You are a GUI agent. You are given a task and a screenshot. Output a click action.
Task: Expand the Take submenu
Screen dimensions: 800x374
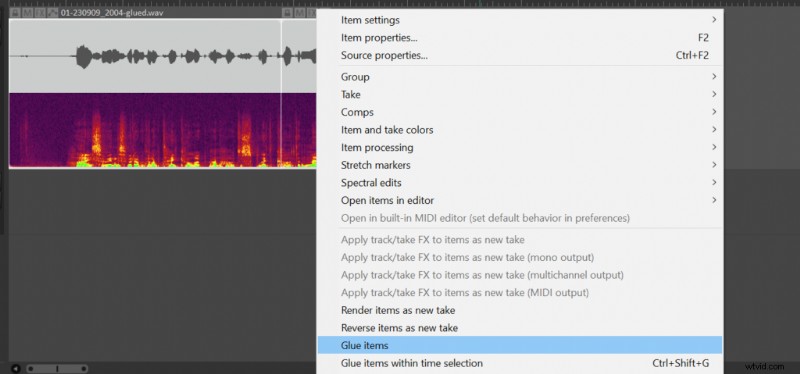[x=519, y=94]
